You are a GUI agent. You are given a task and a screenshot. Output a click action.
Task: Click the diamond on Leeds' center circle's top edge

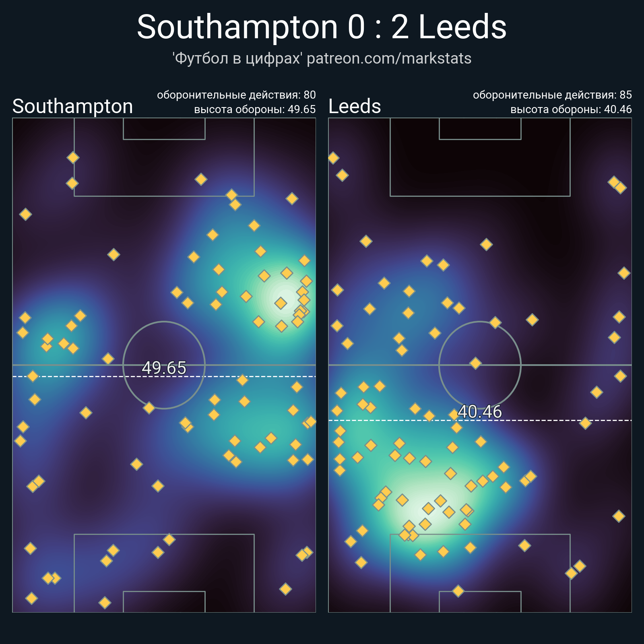coord(495,322)
